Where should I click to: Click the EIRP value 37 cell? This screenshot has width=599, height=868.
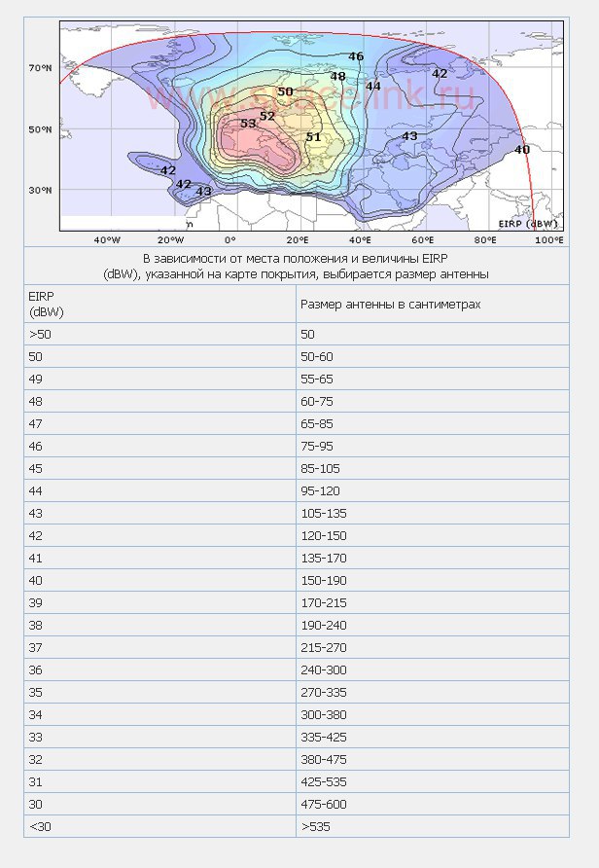pyautogui.click(x=159, y=648)
